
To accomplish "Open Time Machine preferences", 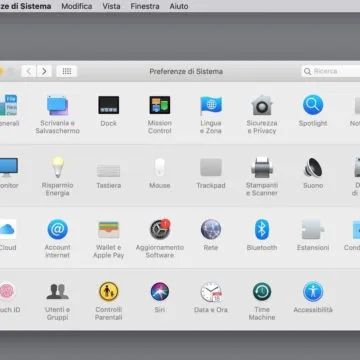I will (262, 301).
